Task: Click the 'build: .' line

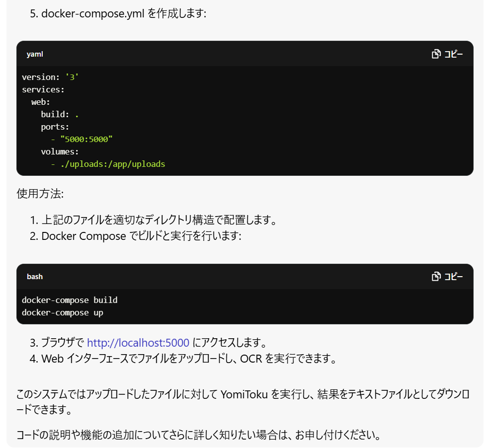Action: [60, 115]
